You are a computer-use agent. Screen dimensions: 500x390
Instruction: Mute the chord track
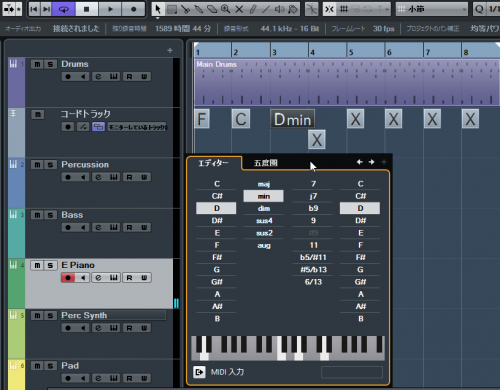click(x=38, y=115)
